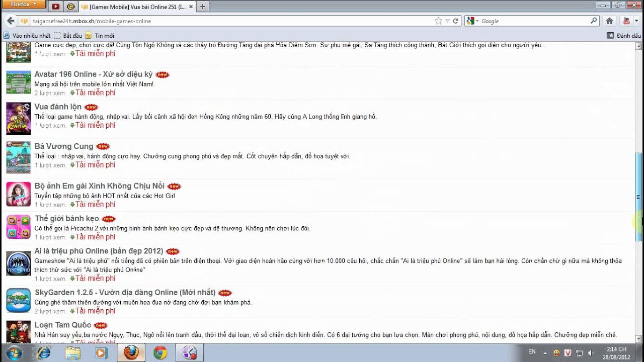Click the SkyGarden thumbnail
The width and height of the screenshot is (644, 362).
18,301
